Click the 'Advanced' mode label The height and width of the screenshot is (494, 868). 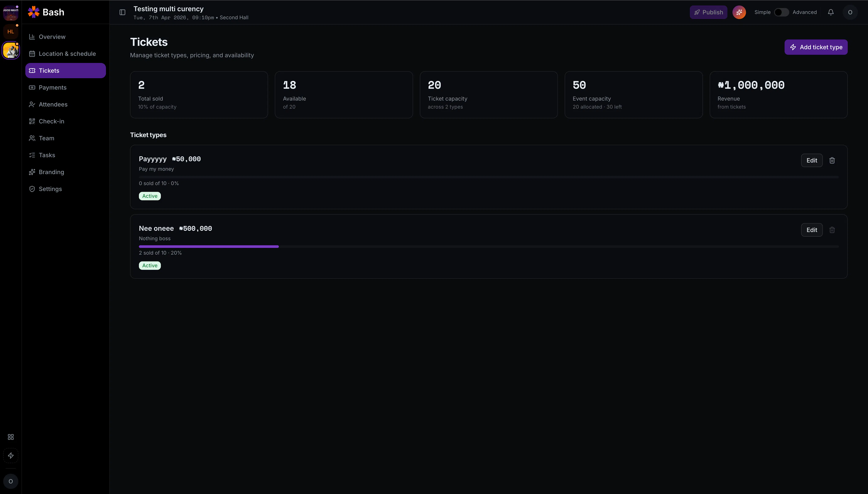[805, 12]
